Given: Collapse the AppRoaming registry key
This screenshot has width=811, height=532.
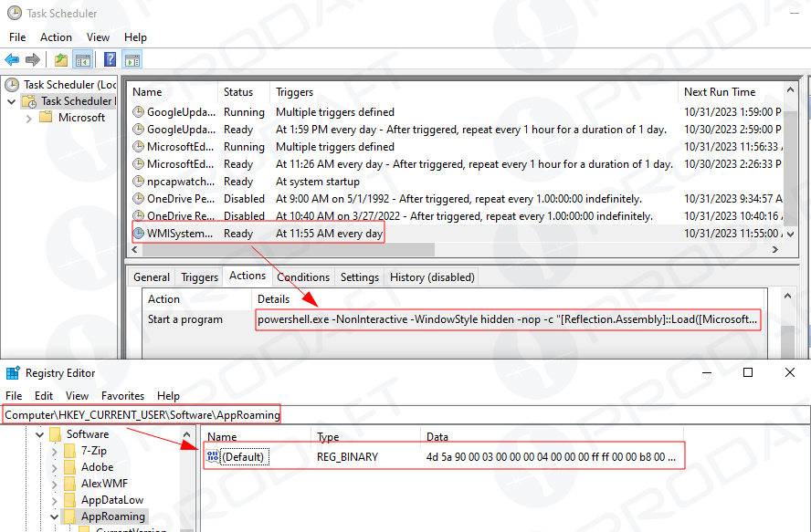Looking at the screenshot, I should pos(54,517).
